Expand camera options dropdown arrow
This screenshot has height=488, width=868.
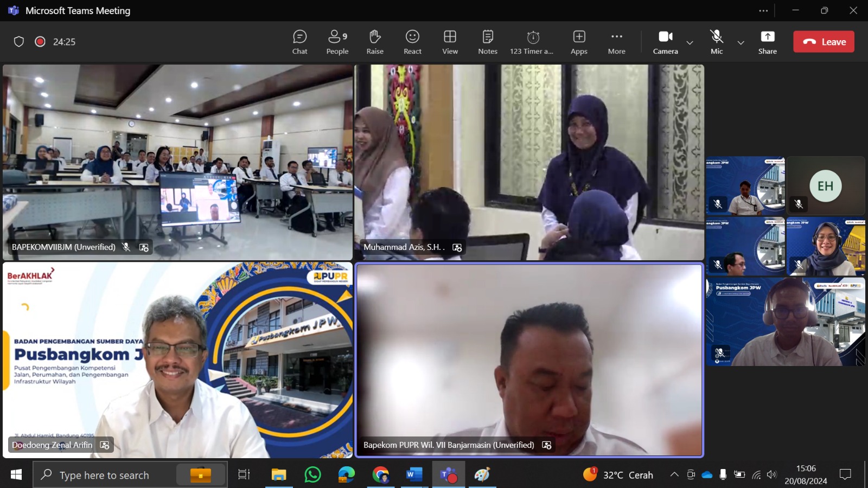(690, 42)
